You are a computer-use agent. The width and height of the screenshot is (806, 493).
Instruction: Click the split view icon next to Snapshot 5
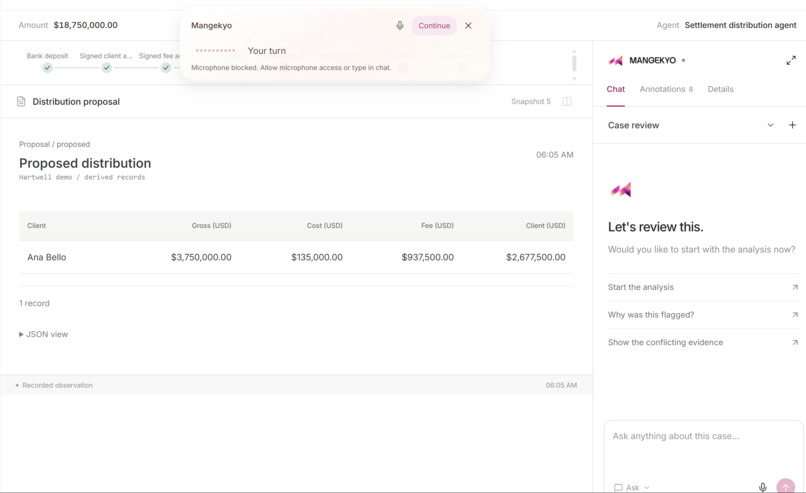click(x=566, y=101)
